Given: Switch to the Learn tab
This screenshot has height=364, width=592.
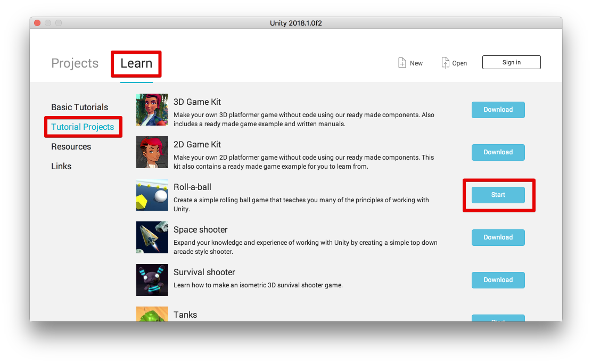Looking at the screenshot, I should [x=136, y=63].
